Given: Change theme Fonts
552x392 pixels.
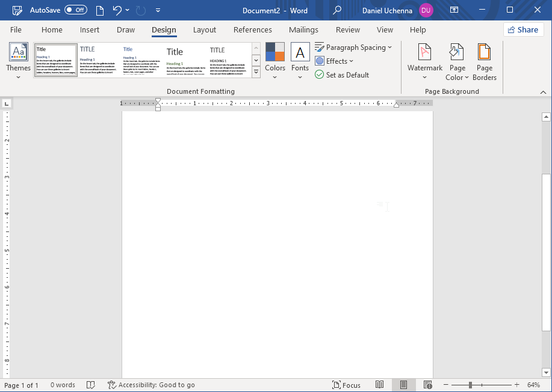Looking at the screenshot, I should click(x=299, y=60).
